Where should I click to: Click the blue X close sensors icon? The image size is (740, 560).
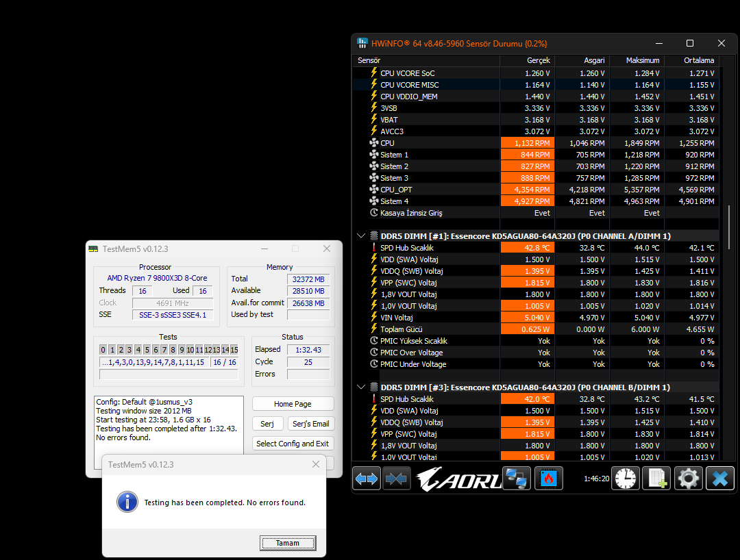(x=720, y=479)
